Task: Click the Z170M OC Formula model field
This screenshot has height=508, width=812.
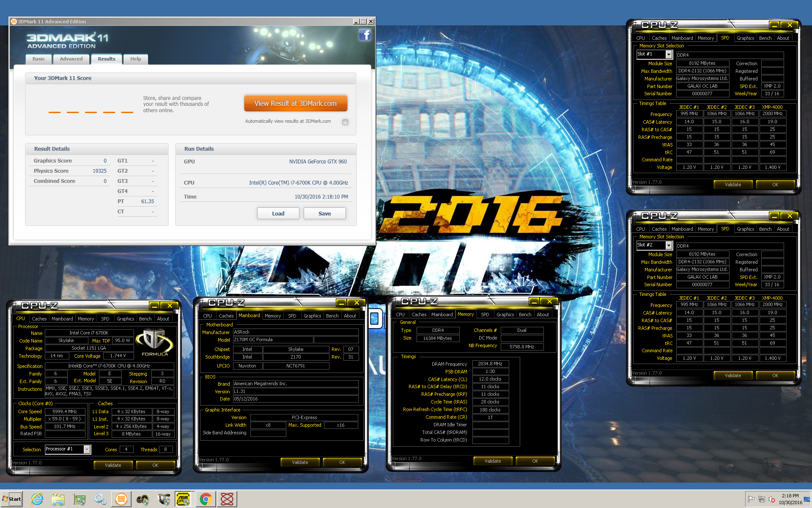Action: point(273,340)
